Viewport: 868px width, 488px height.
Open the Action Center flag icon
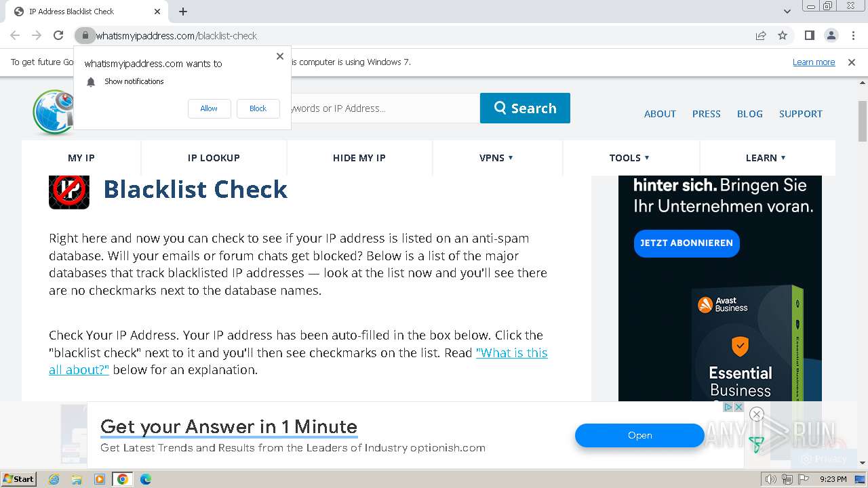pyautogui.click(x=804, y=479)
